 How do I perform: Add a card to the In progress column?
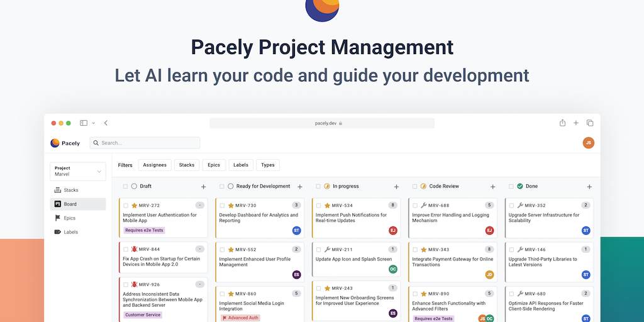[396, 187]
